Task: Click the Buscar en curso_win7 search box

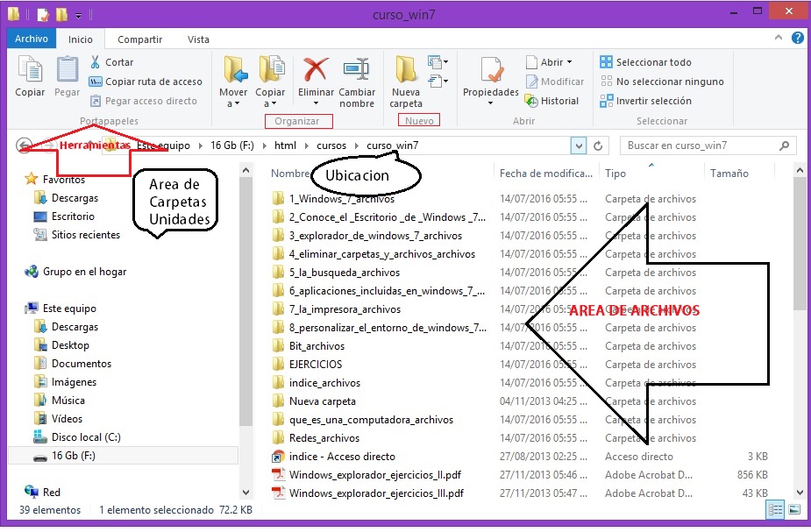Action: coord(701,145)
